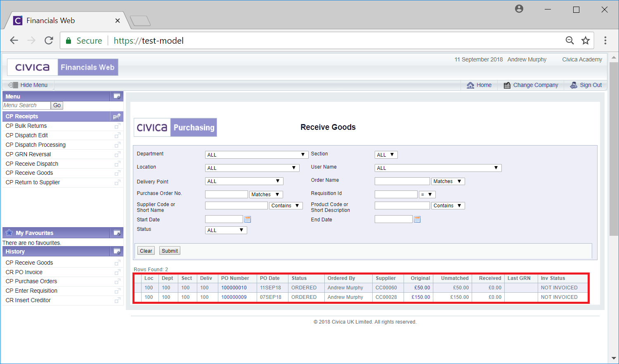Click Purchase Order No. text field

click(x=226, y=194)
